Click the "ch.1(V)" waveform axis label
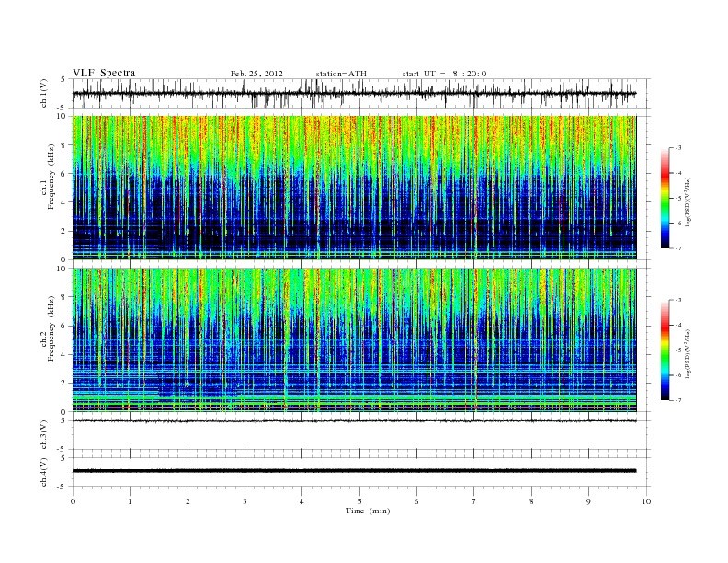This screenshot has width=728, height=563. [x=44, y=94]
